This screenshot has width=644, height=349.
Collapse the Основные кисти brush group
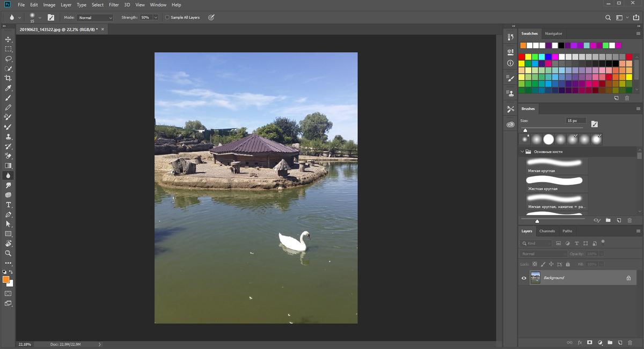point(522,151)
